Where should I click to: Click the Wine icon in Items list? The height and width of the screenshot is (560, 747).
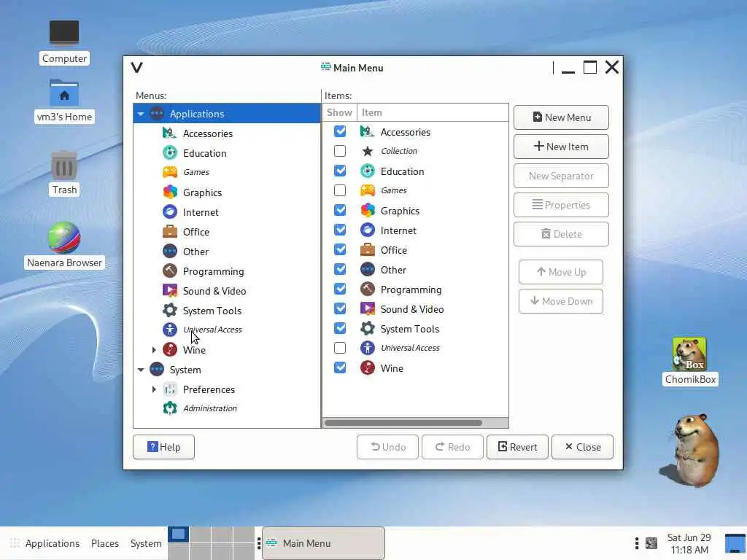pos(368,367)
